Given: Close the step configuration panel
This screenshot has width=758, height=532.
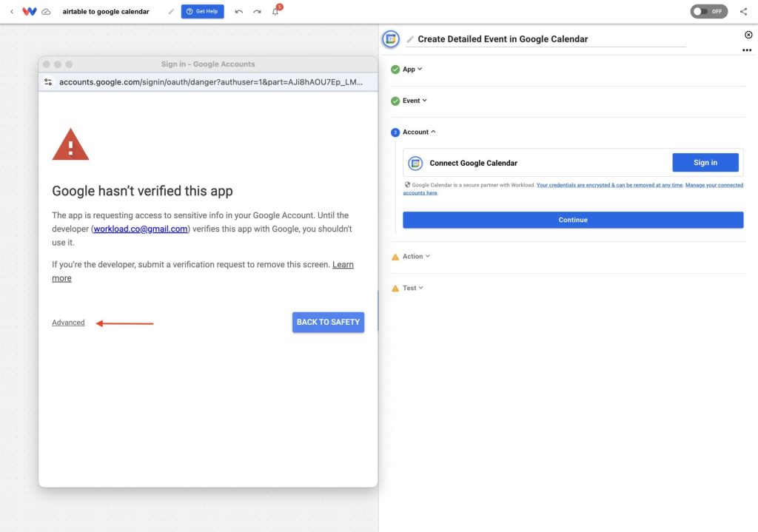Looking at the screenshot, I should pos(748,35).
